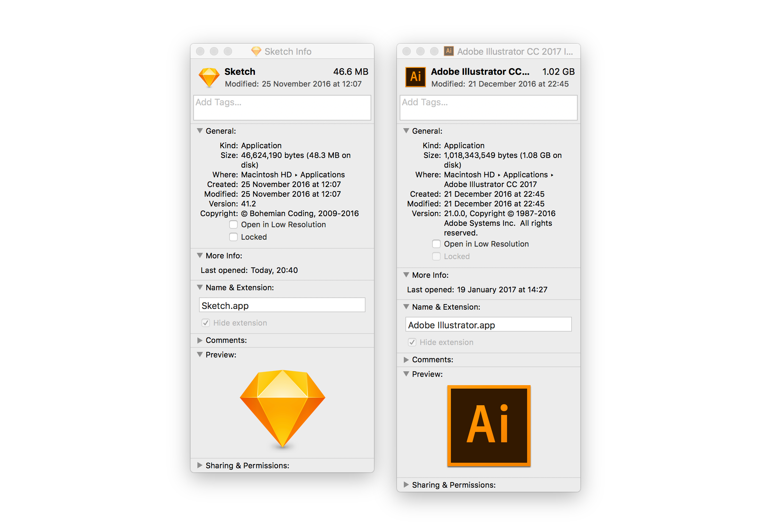The image size is (782, 532).
Task: Minimize the Adobe Illustrator Info window
Action: [420, 51]
